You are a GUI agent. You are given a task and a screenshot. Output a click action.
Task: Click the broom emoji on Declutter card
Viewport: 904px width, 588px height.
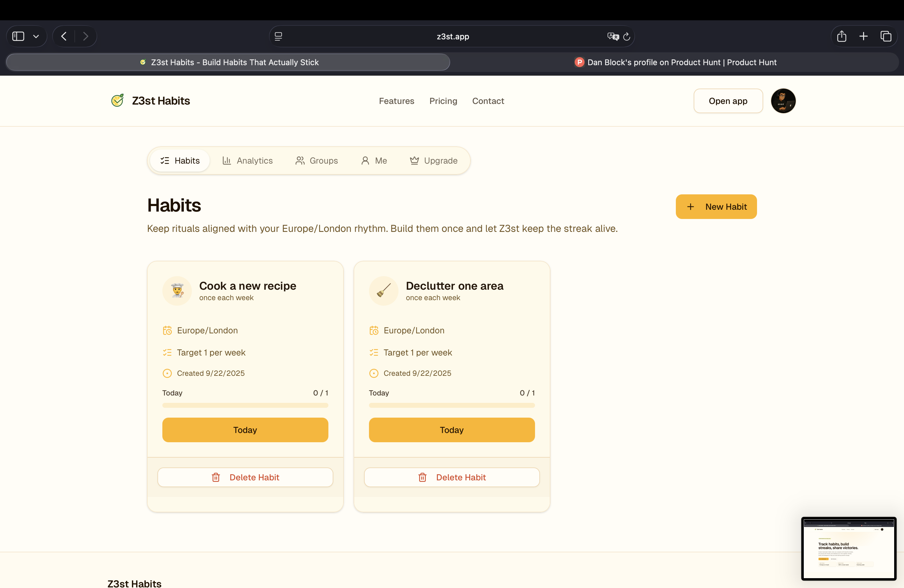[384, 291]
